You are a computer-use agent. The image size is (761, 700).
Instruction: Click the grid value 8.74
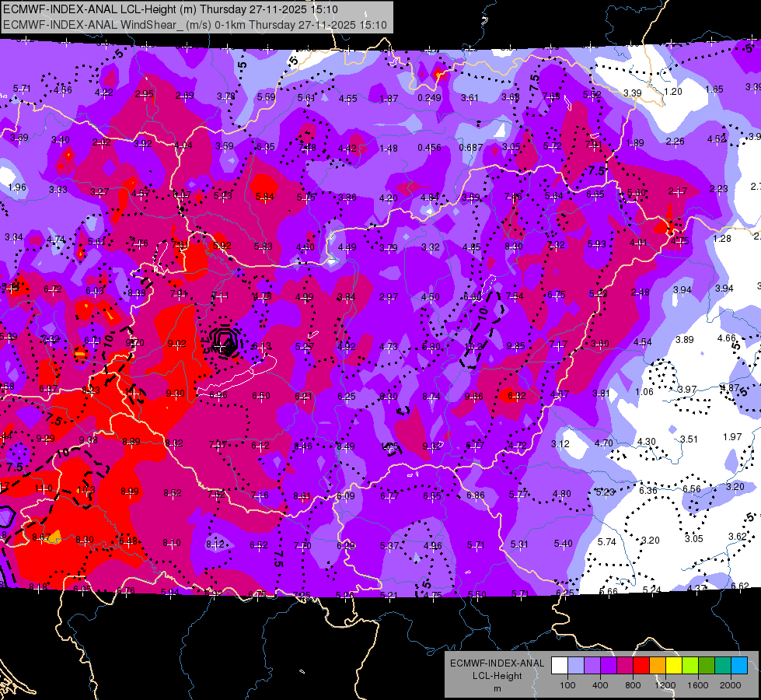[x=431, y=397]
